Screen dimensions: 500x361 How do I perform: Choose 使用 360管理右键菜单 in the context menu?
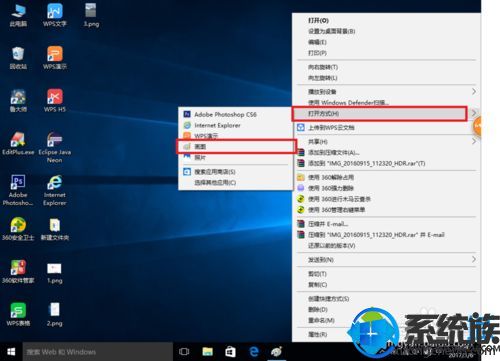click(x=387, y=210)
